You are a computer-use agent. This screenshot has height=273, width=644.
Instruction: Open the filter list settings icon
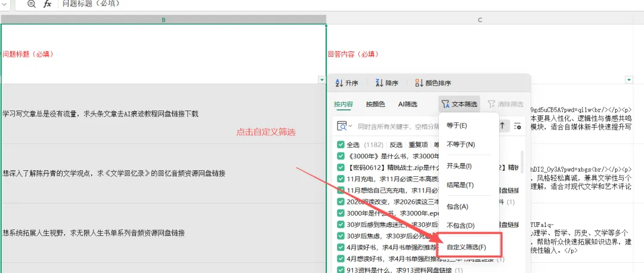[x=517, y=126]
